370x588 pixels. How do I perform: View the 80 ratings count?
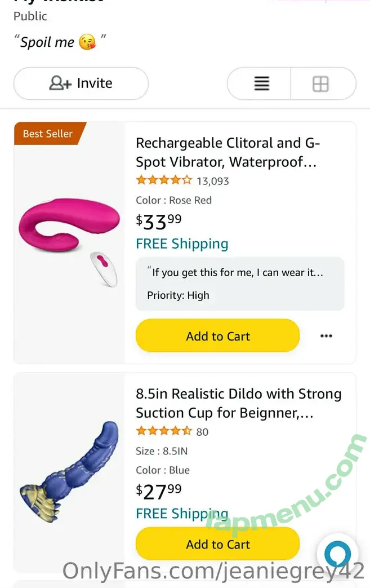[x=202, y=432]
